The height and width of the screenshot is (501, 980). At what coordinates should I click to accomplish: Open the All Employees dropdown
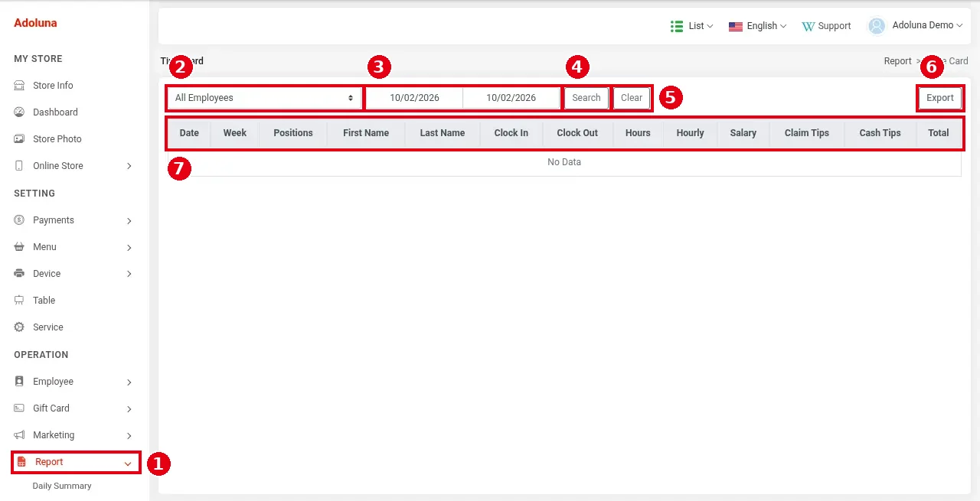pos(264,98)
